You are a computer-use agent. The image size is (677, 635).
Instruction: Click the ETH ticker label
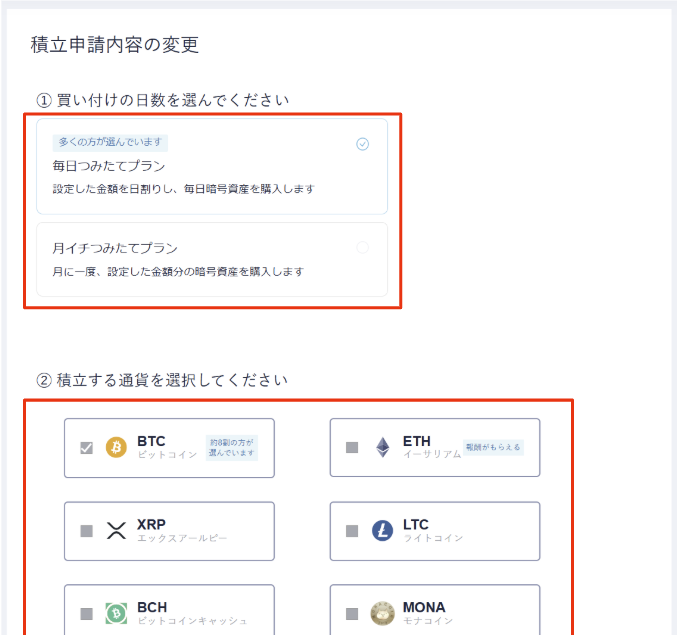click(417, 441)
